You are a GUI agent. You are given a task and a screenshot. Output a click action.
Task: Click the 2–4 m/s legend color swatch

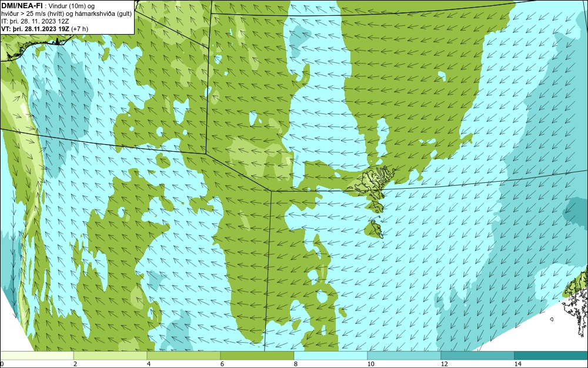(x=111, y=356)
